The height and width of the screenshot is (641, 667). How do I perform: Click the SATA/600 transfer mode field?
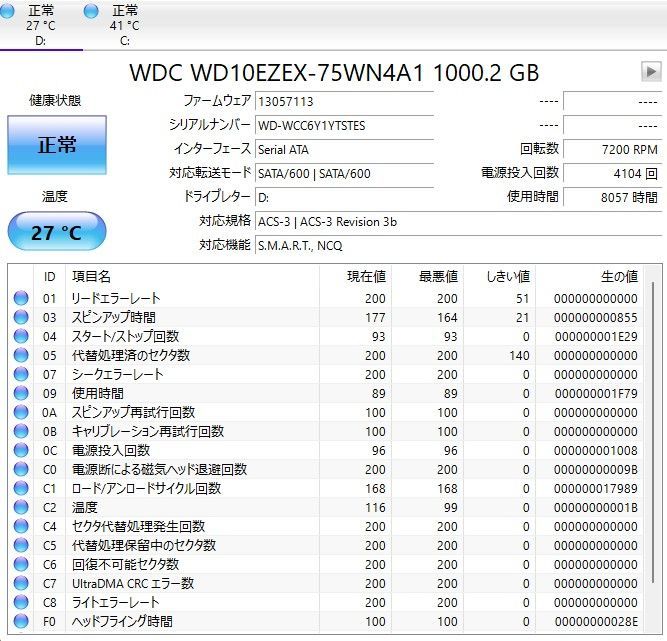coord(344,173)
